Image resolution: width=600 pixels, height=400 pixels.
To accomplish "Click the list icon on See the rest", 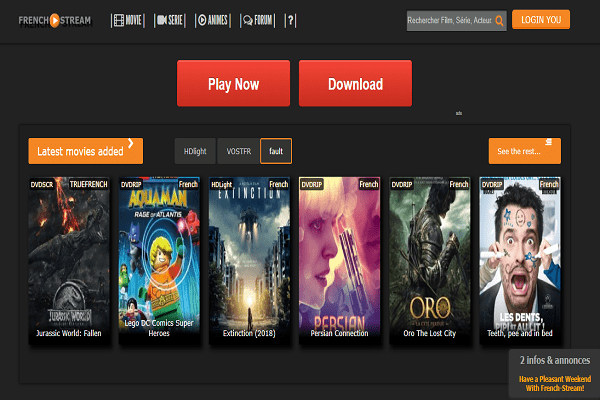I will click(x=549, y=142).
